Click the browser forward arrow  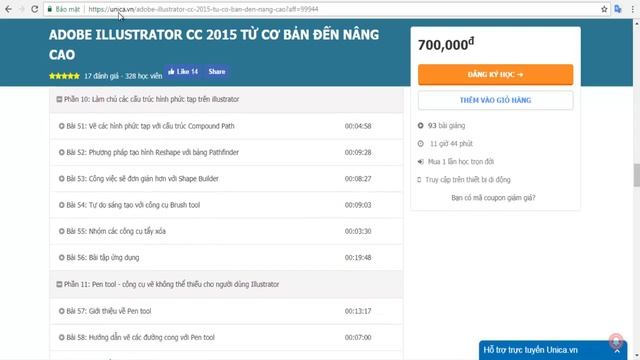[22, 9]
